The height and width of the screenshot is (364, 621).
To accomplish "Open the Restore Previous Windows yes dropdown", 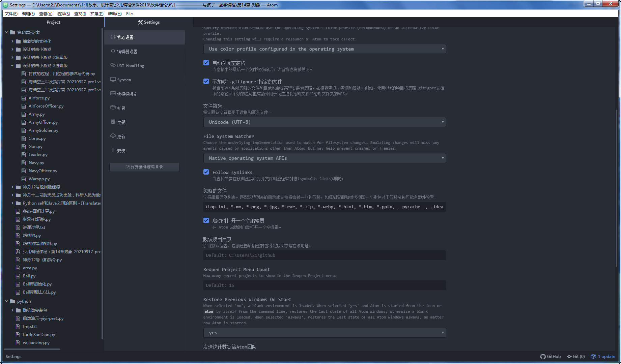I will coord(324,333).
